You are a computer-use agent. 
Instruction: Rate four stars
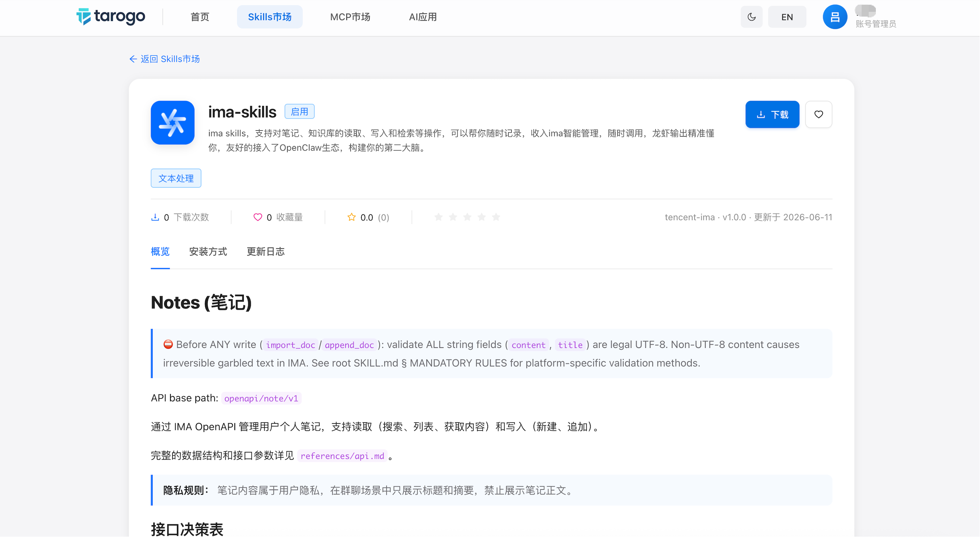point(482,217)
